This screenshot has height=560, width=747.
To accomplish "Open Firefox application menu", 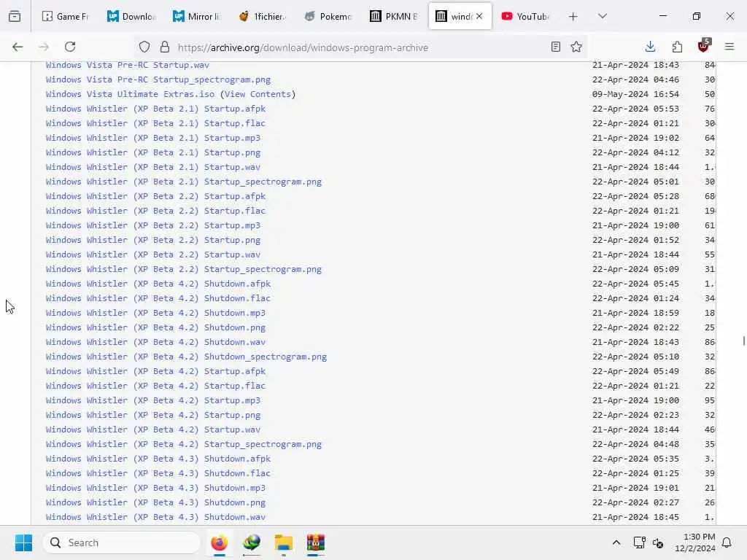I will pyautogui.click(x=729, y=47).
